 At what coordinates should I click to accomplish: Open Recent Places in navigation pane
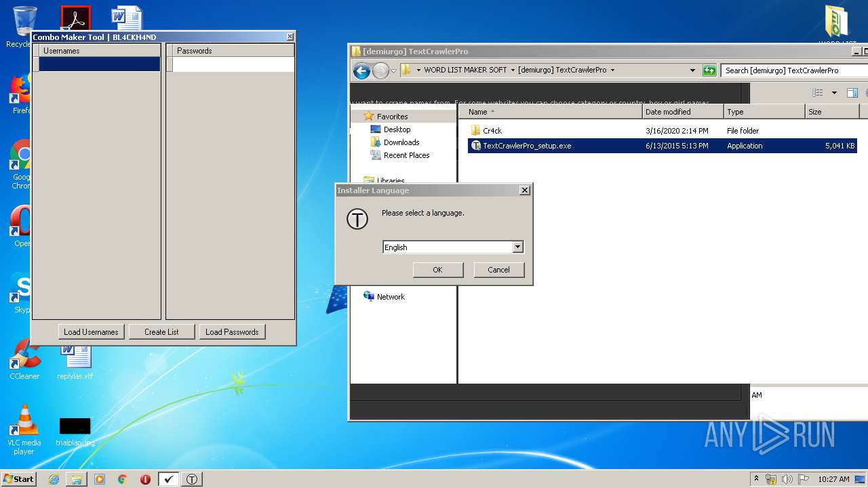(x=406, y=155)
